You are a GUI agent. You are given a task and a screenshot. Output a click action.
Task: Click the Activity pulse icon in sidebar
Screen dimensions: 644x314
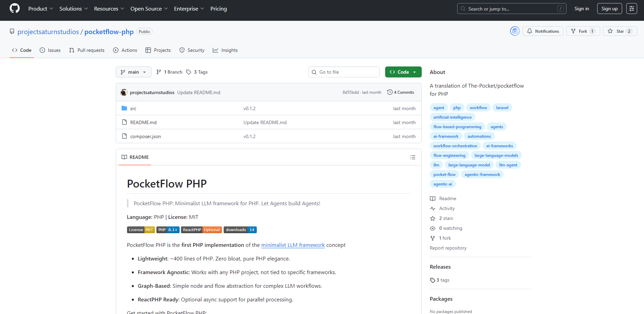pos(433,208)
